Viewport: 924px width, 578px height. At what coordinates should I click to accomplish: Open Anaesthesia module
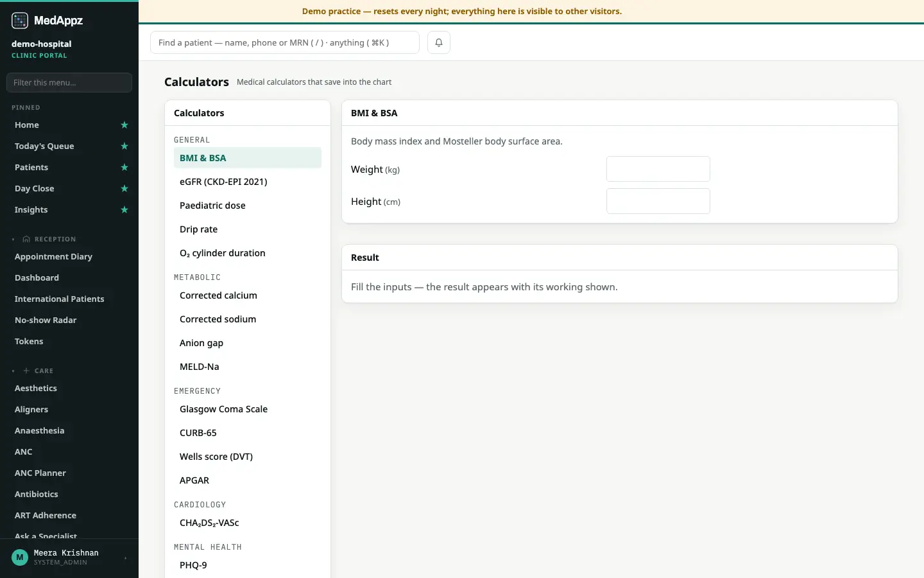tap(40, 431)
